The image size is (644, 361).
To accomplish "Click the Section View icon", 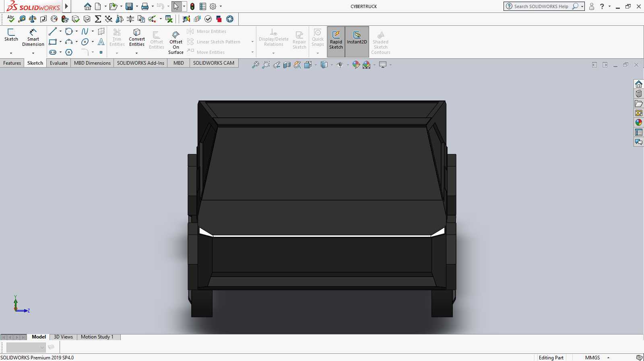I will pos(287,65).
